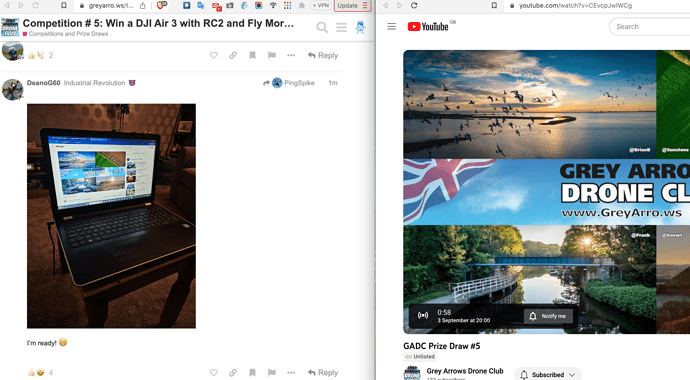
Task: Reload the greyarro.ws page
Action: coord(35,5)
